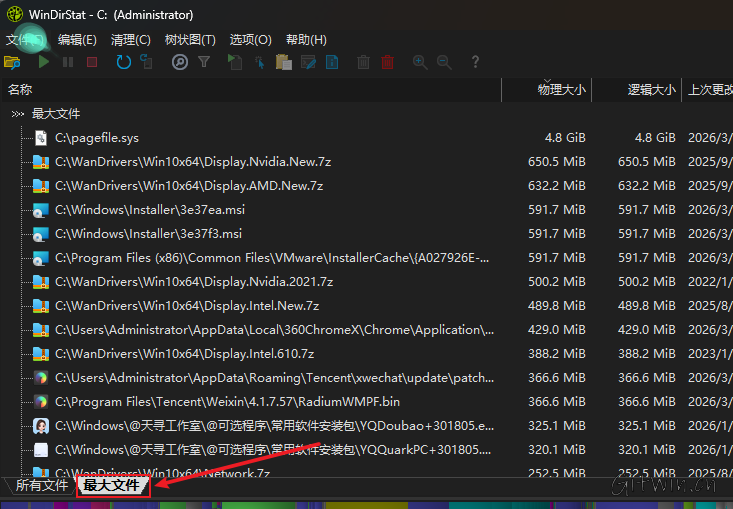Viewport: 733px width, 509px height.
Task: Collapse the 最大文件 tree root node
Action: point(17,114)
